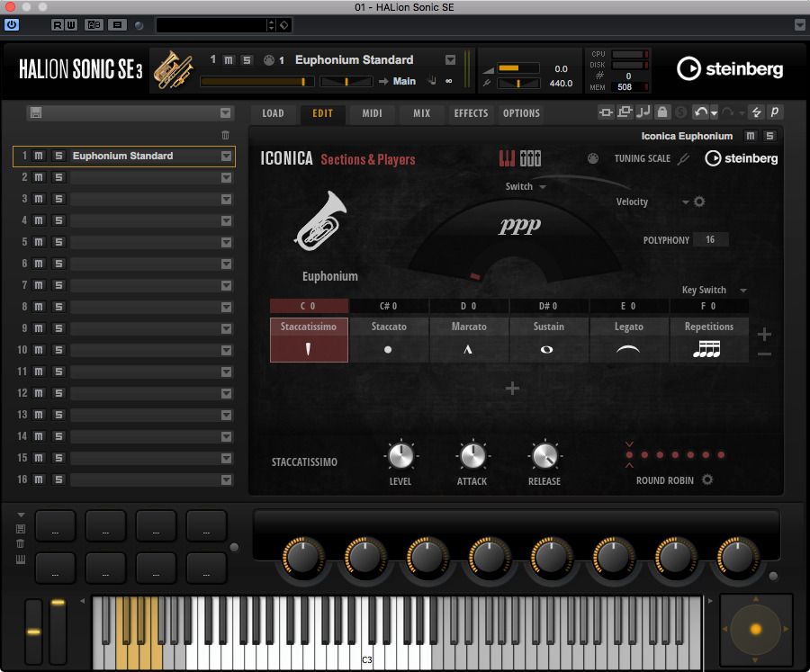Click the trash icon above slot list
810x672 pixels.
[225, 135]
